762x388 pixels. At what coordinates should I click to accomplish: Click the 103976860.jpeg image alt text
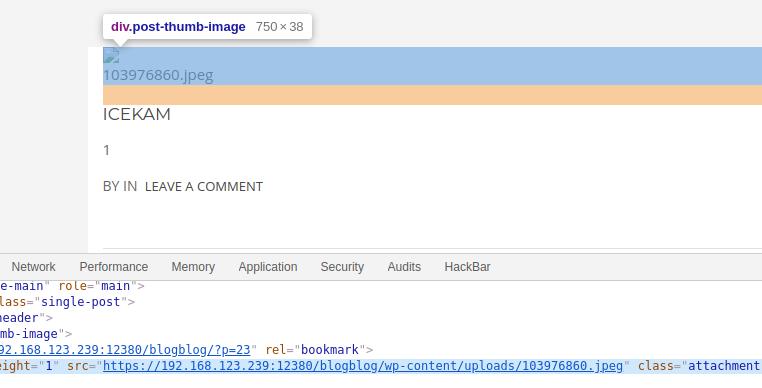(158, 75)
